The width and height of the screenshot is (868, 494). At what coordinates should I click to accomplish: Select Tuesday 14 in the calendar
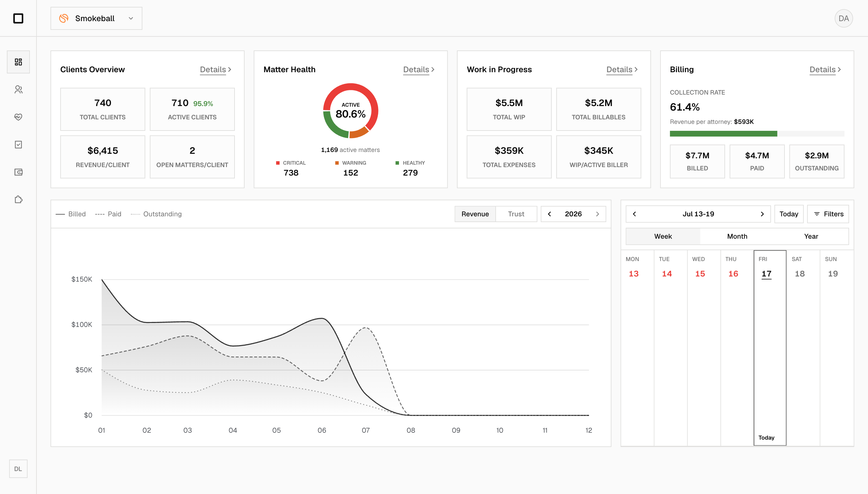(671, 348)
